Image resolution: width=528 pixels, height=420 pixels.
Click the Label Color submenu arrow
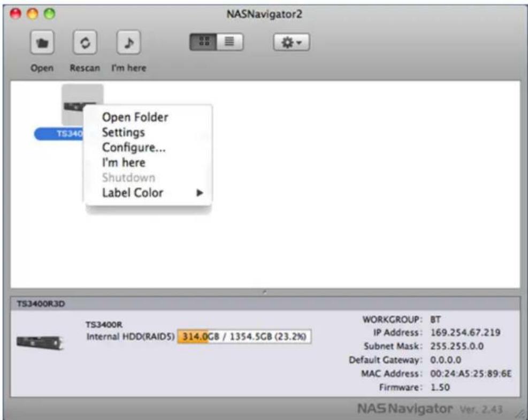point(200,193)
